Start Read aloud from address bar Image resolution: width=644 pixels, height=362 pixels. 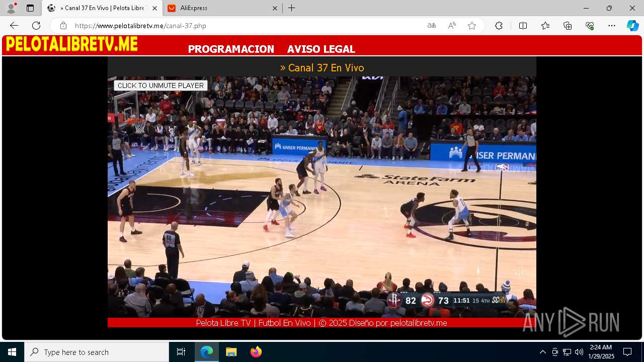(452, 26)
